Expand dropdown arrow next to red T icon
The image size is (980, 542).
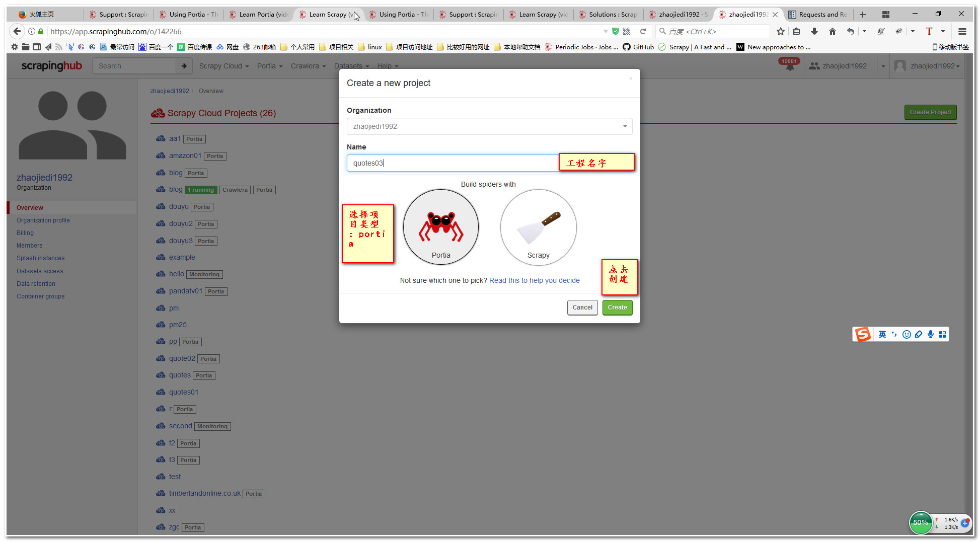tap(943, 31)
